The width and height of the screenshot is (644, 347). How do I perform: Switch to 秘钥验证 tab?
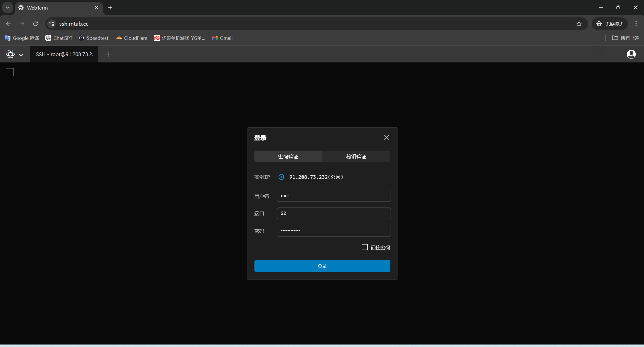tap(356, 156)
